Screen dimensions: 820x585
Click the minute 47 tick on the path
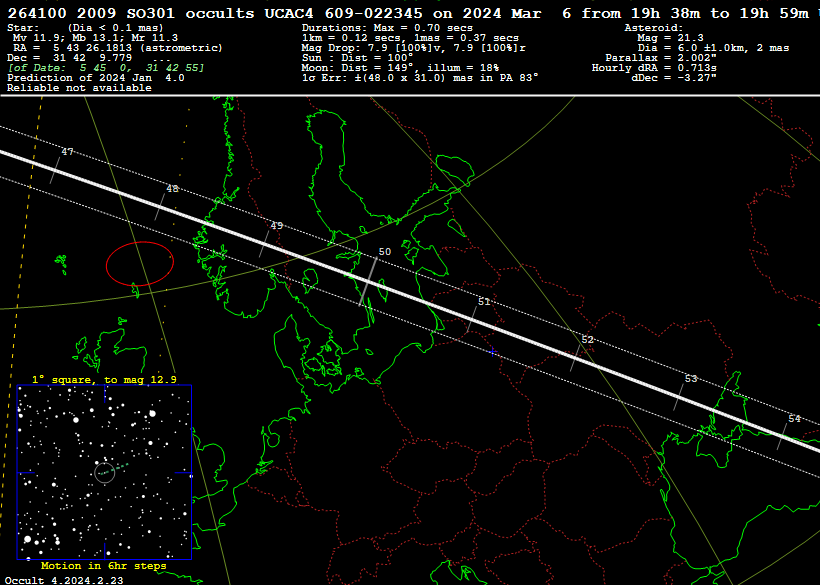pos(55,169)
